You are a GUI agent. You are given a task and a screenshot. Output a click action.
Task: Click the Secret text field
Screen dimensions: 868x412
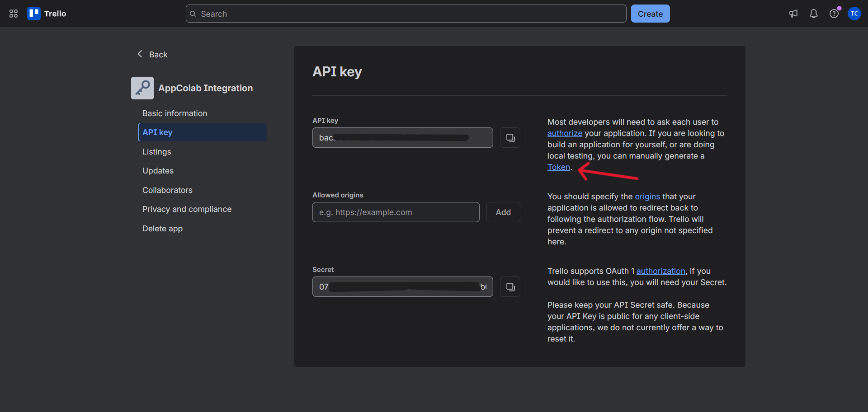(403, 287)
